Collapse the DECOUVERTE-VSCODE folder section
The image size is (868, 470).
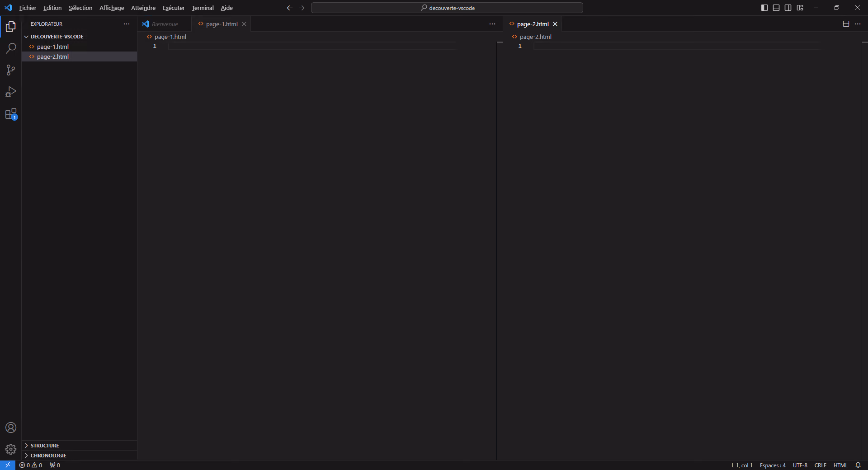click(79, 37)
